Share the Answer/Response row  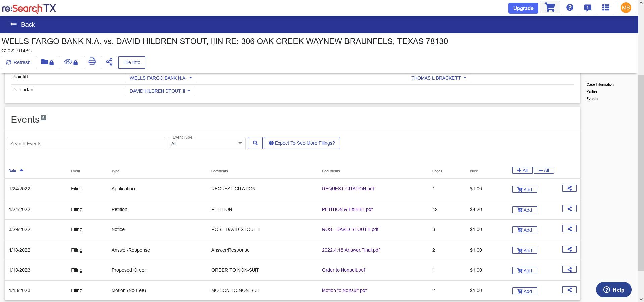point(570,249)
